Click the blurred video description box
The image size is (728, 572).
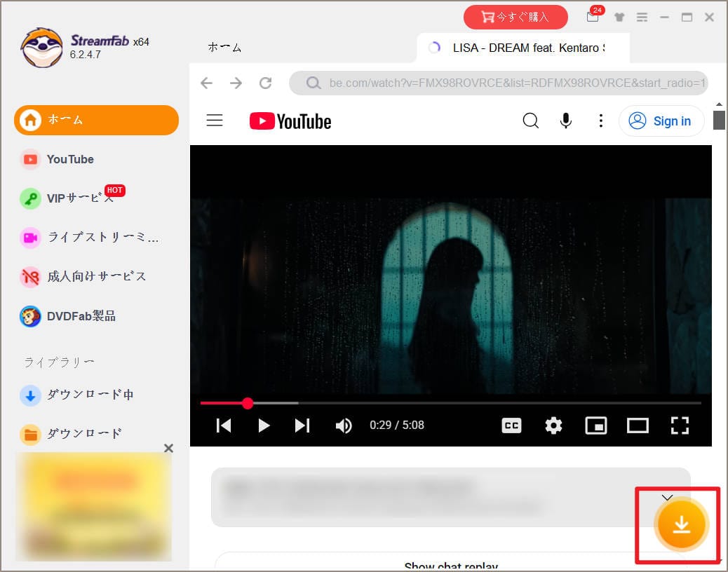pos(450,497)
